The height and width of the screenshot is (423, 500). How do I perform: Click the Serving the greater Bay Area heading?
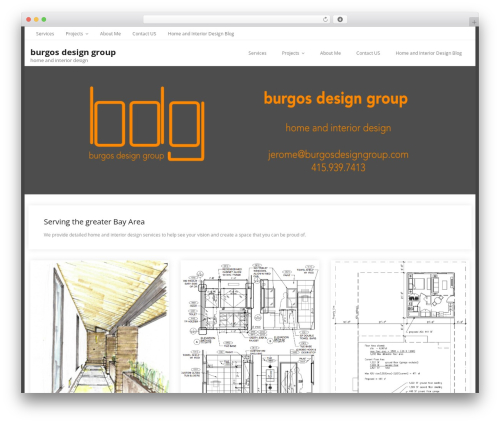point(94,222)
